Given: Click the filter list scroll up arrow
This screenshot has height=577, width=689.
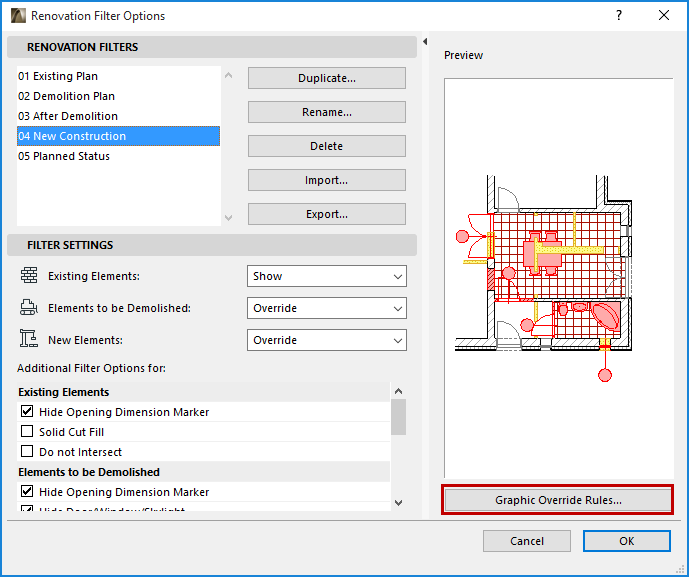Looking at the screenshot, I should 228,76.
